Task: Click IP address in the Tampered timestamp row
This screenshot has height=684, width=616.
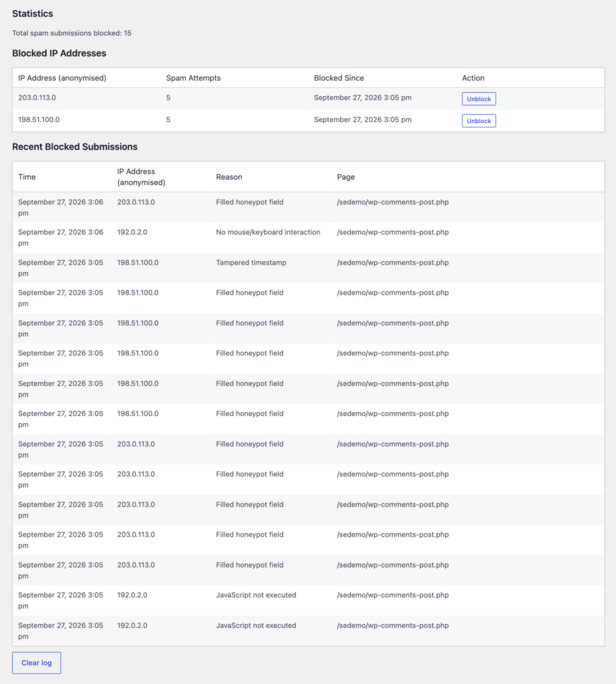Action: [138, 263]
